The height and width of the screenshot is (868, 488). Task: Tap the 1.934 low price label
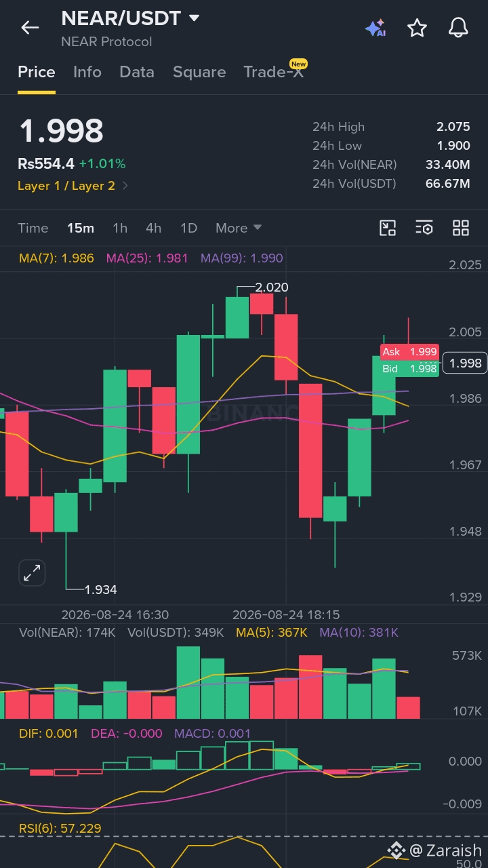100,590
